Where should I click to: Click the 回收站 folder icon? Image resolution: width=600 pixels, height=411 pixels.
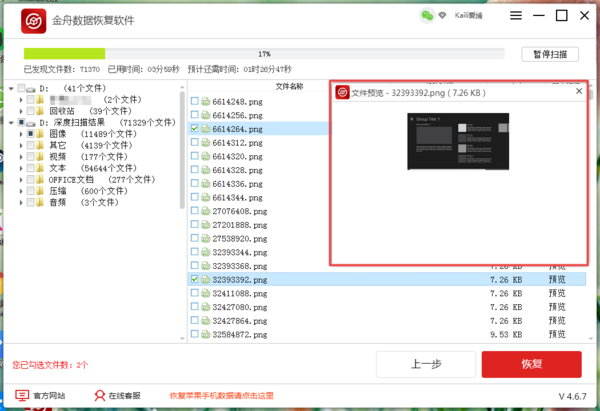(40, 111)
